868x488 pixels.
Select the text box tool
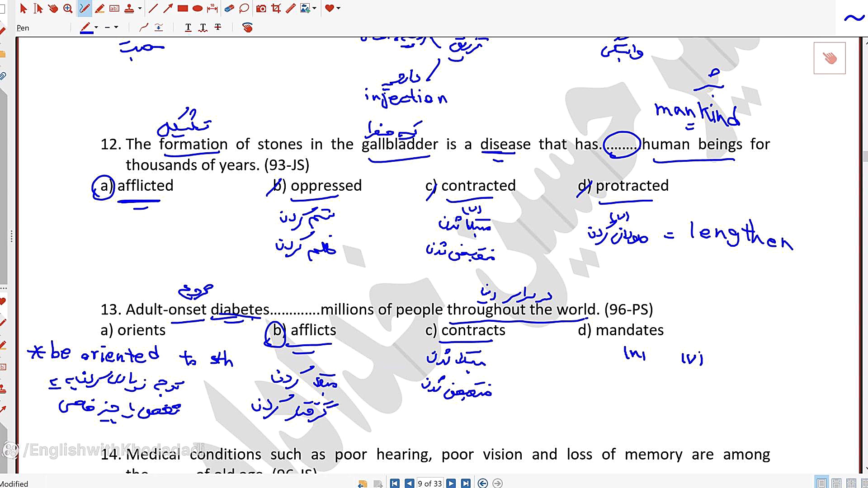pos(114,8)
